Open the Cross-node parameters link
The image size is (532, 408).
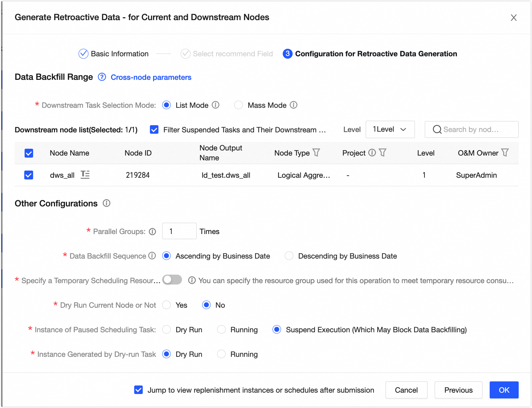[151, 77]
